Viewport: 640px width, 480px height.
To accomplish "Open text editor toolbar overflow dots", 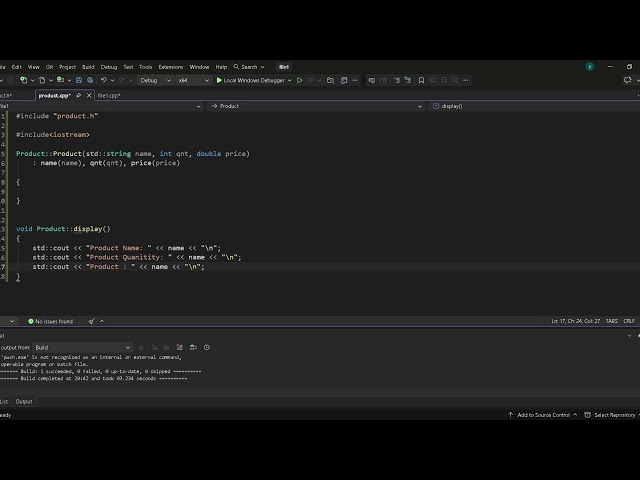I will [x=466, y=80].
